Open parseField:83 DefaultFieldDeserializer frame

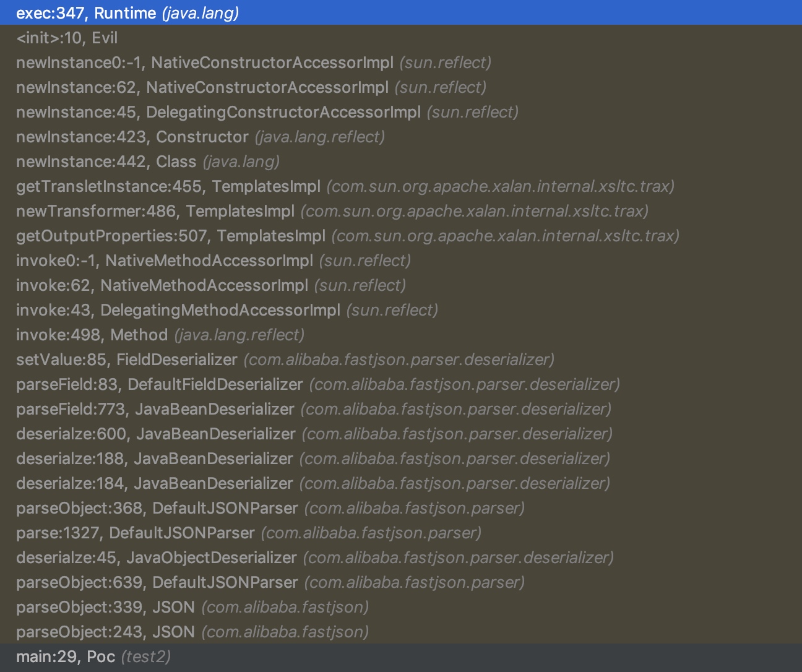point(401,384)
